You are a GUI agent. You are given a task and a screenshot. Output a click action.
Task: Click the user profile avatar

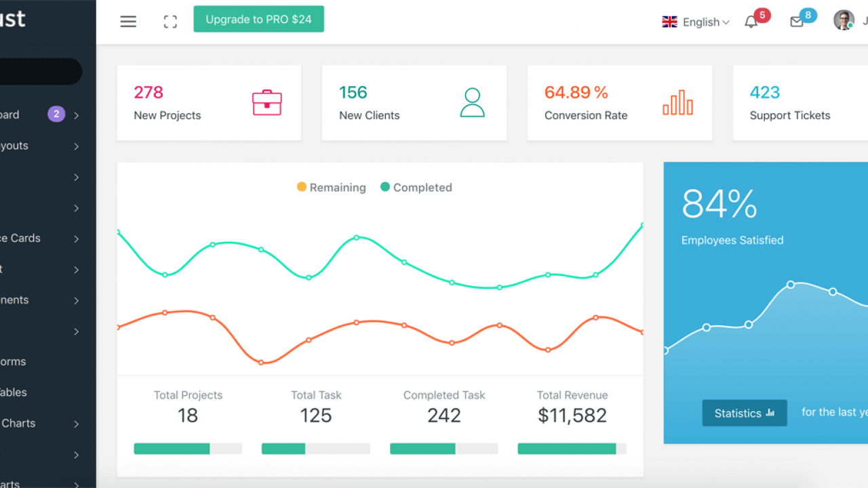843,20
